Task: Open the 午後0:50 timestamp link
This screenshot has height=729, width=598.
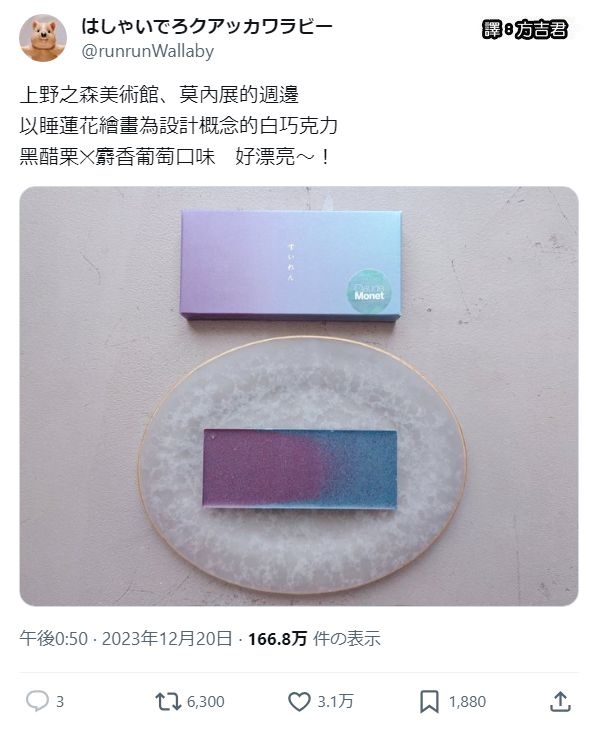Action: 53,638
